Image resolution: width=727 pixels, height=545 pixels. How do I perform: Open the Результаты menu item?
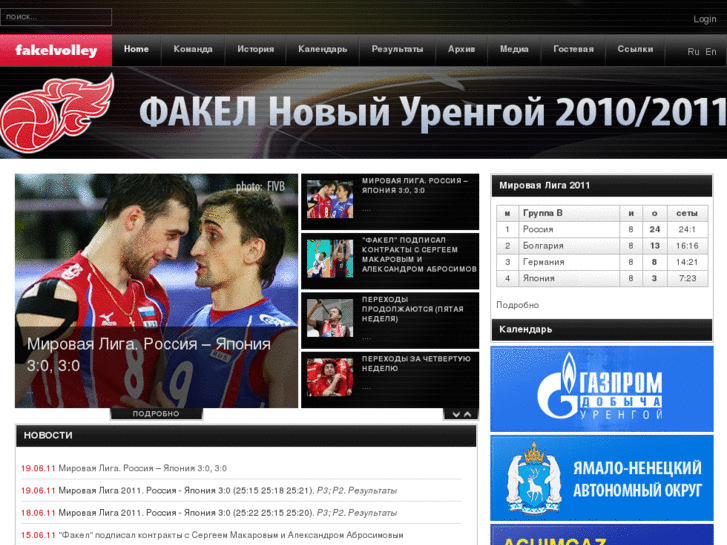coord(397,49)
